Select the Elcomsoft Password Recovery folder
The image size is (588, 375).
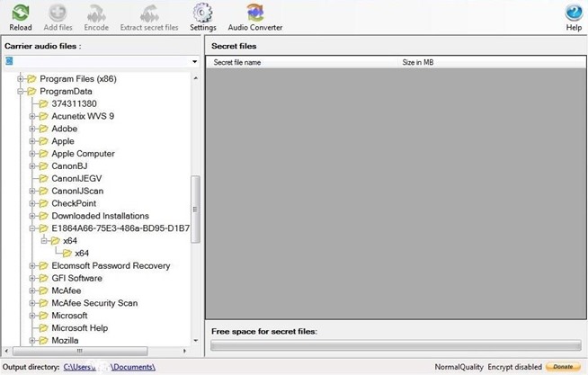point(110,266)
